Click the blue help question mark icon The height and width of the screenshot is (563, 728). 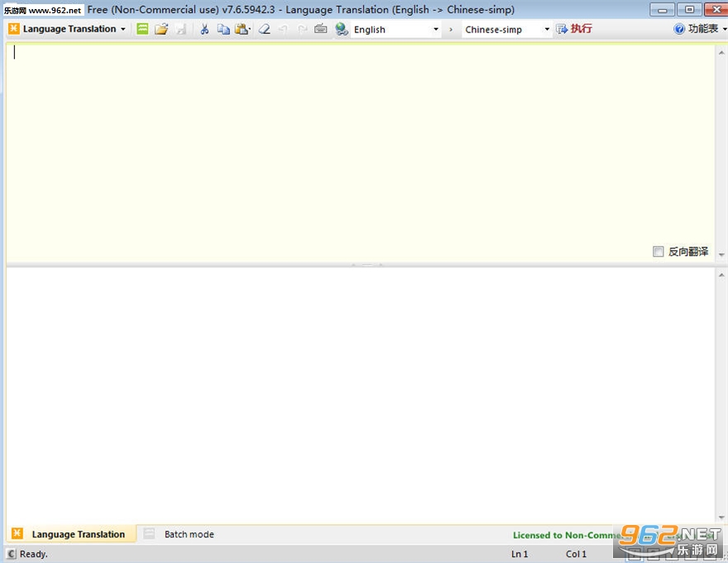pyautogui.click(x=679, y=29)
